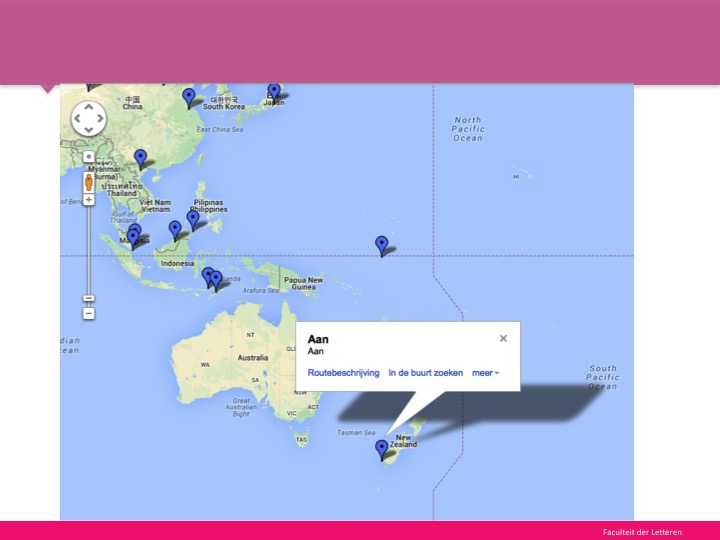This screenshot has height=540, width=720.
Task: Click the Great Australian Bight label
Action: coord(241,407)
